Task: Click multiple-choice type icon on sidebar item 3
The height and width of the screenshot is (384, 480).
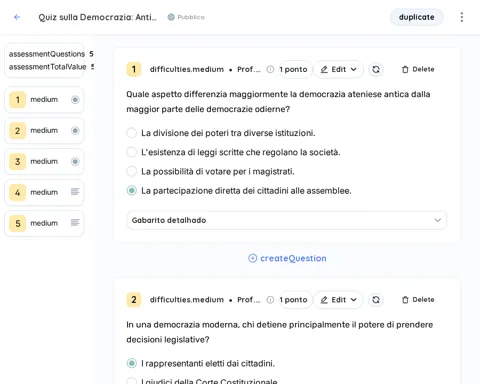Action: point(75,162)
